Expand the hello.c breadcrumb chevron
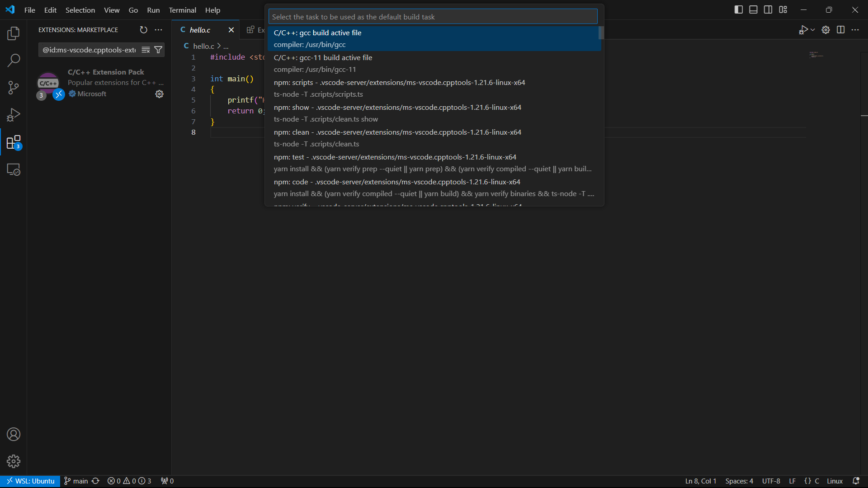 tap(219, 46)
